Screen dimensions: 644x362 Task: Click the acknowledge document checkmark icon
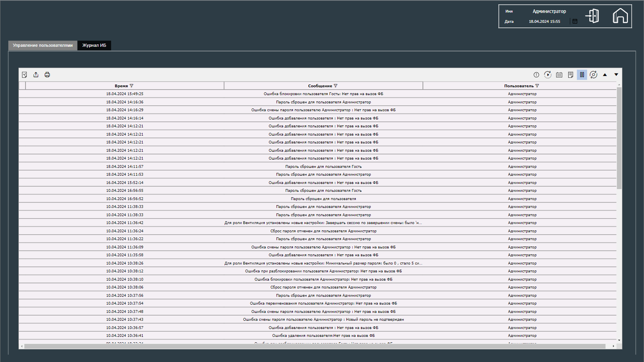(24, 75)
